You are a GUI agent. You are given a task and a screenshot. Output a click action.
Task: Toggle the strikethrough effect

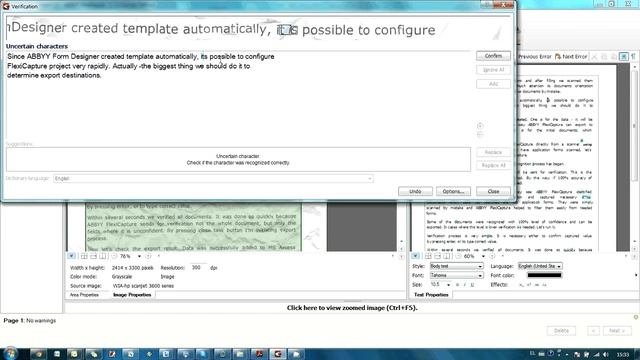[537, 285]
